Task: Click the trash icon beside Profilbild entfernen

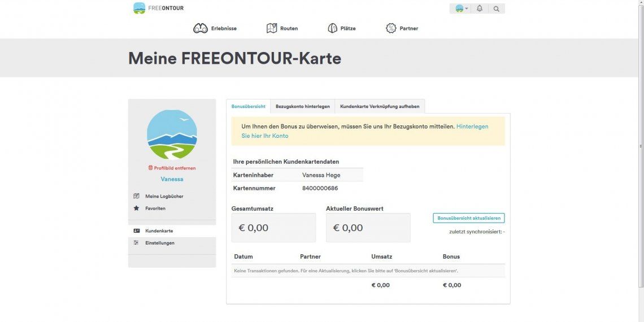Action: (150, 168)
